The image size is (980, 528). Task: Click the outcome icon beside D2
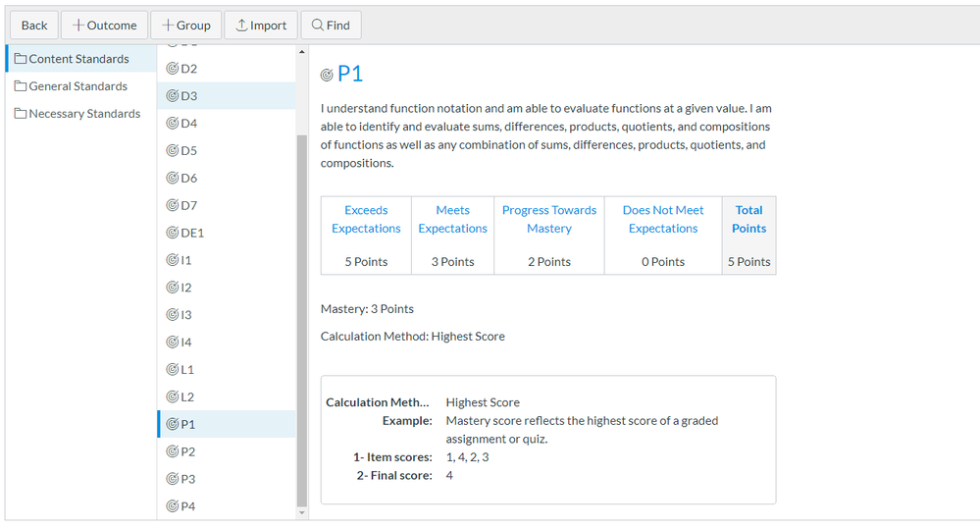pyautogui.click(x=172, y=69)
